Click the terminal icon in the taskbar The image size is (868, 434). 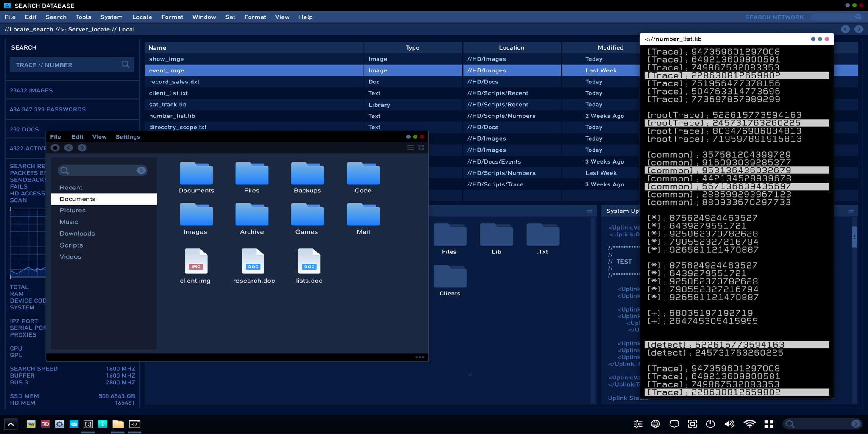[x=134, y=424]
